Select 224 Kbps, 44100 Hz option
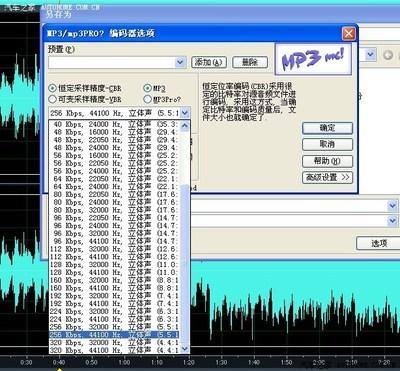 pos(114,319)
